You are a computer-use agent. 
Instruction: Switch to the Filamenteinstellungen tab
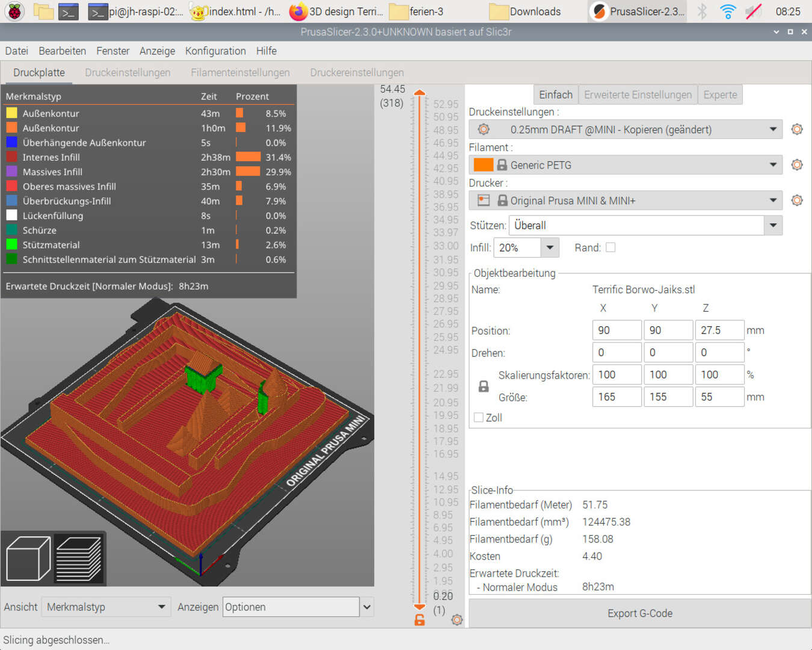pos(240,73)
